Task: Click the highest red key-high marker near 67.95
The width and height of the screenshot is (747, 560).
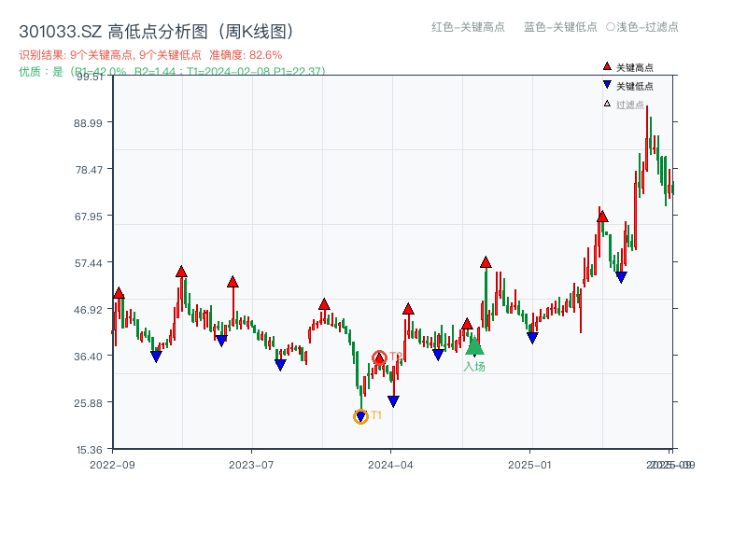Action: [602, 217]
